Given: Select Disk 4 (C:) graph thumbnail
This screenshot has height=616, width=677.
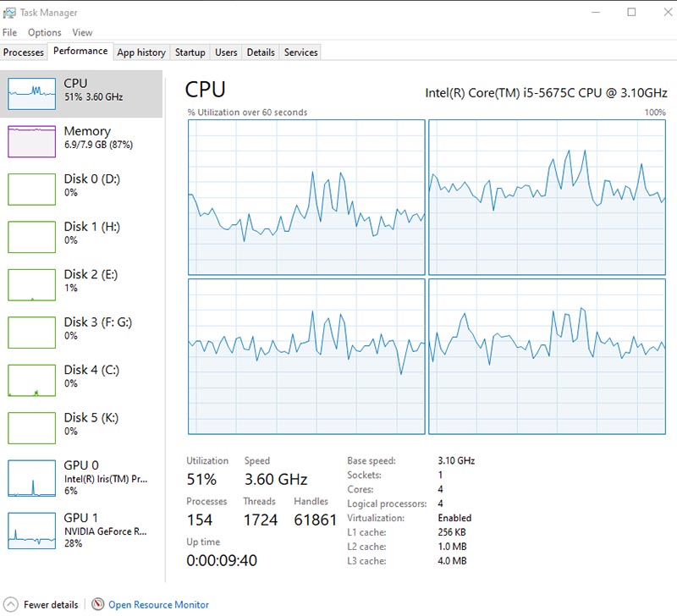Looking at the screenshot, I should [x=31, y=380].
